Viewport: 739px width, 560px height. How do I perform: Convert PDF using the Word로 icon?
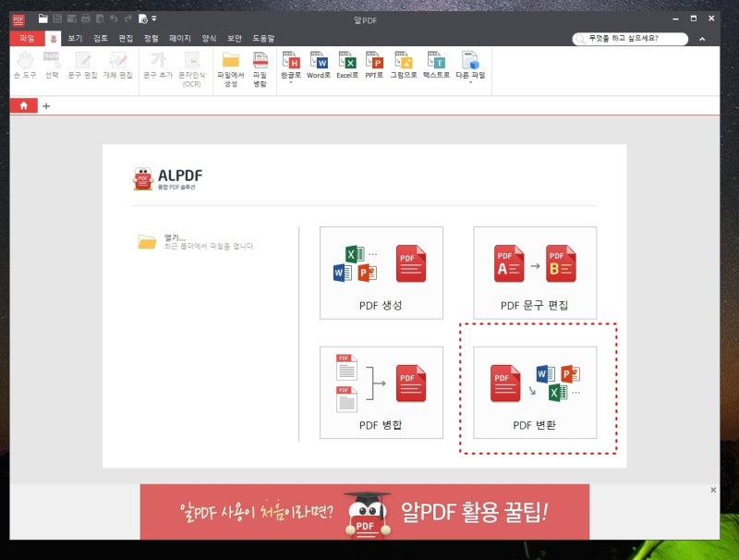coord(319,65)
